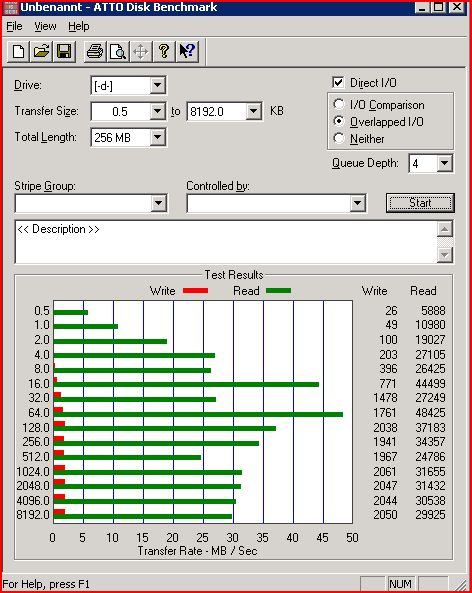
Task: Click the red Write legend swatch
Action: pyautogui.click(x=195, y=290)
